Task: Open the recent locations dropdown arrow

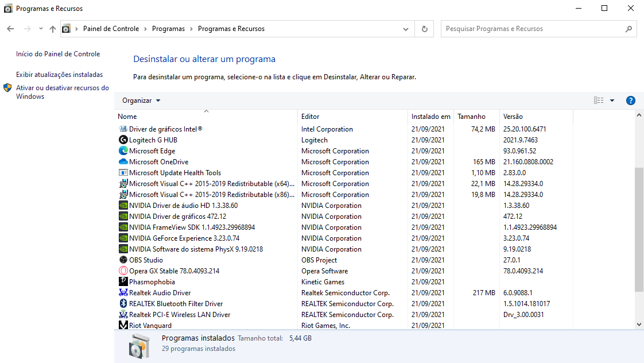Action: pos(41,29)
